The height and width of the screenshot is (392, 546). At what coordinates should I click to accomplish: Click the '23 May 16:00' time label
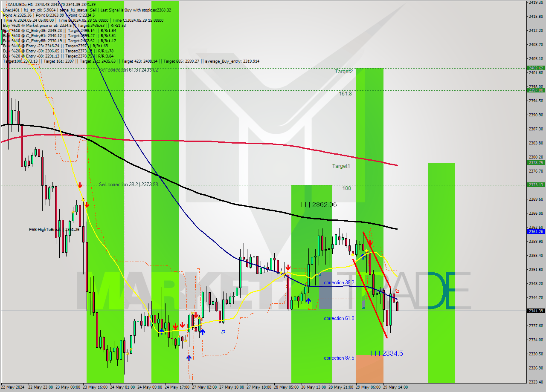point(95,387)
